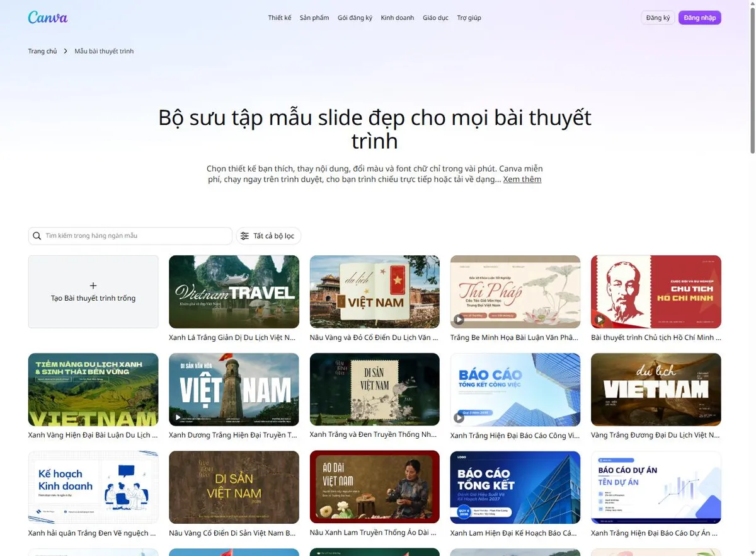Click title Trắng Be Minh Họa Bài Luận
The height and width of the screenshot is (556, 756).
(x=515, y=338)
